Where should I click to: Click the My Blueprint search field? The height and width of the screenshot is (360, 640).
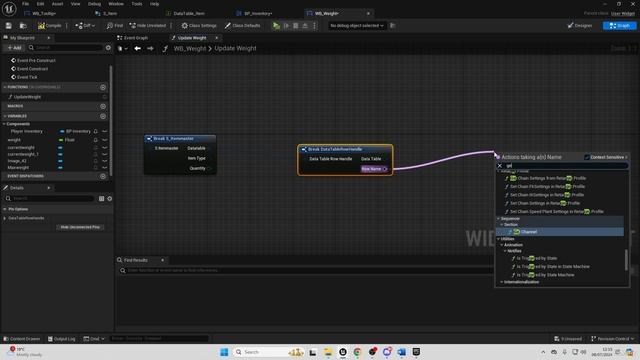point(65,48)
